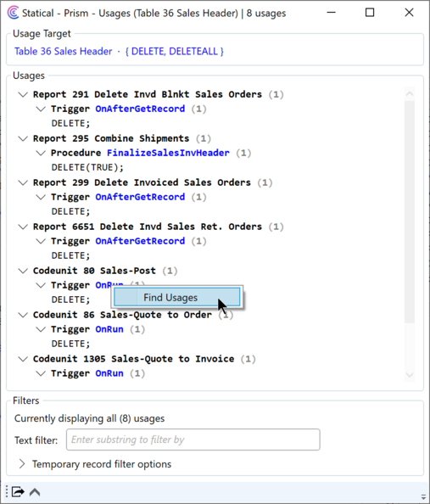Select the DELETE; line under Report 6651
Screen dimensions: 430x504
point(70,255)
